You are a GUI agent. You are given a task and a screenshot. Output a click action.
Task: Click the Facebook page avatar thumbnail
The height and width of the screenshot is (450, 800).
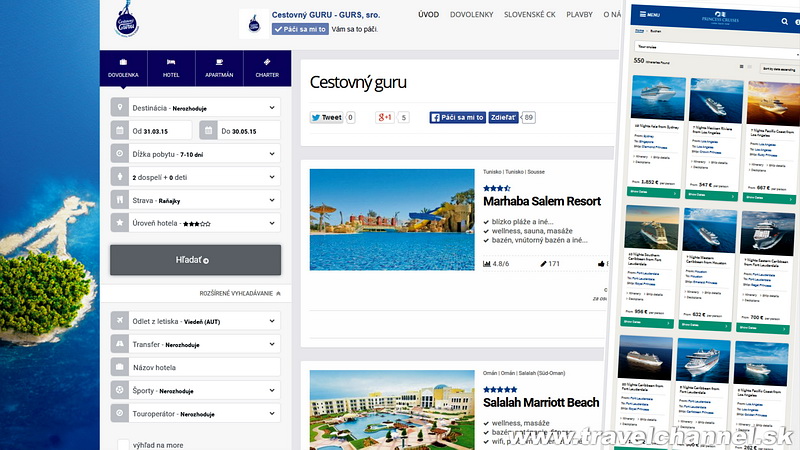[254, 23]
